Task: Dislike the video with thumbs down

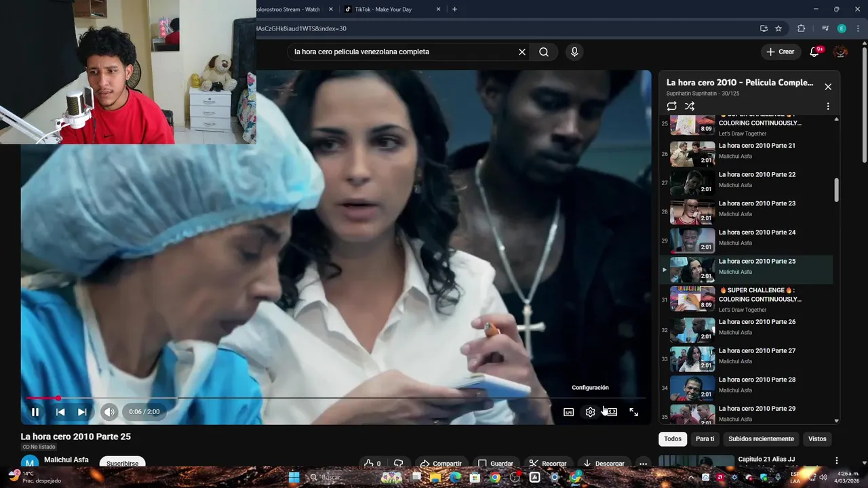Action: point(399,464)
